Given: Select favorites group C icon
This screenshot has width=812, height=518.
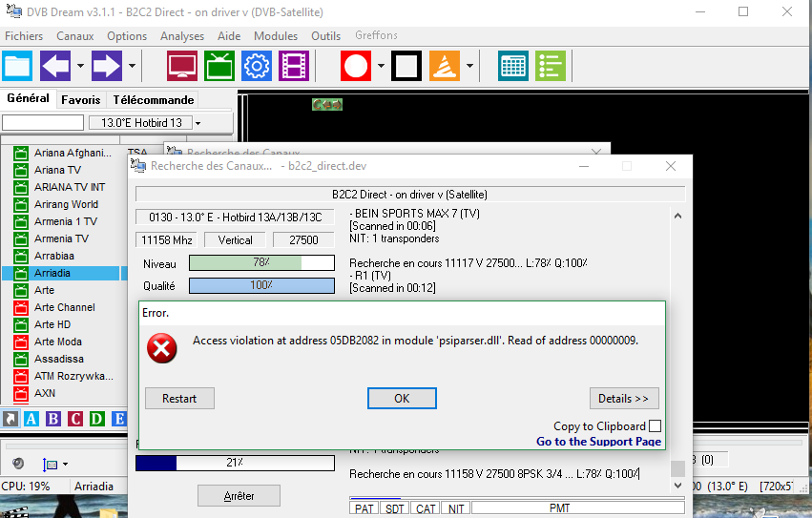Looking at the screenshot, I should point(75,419).
